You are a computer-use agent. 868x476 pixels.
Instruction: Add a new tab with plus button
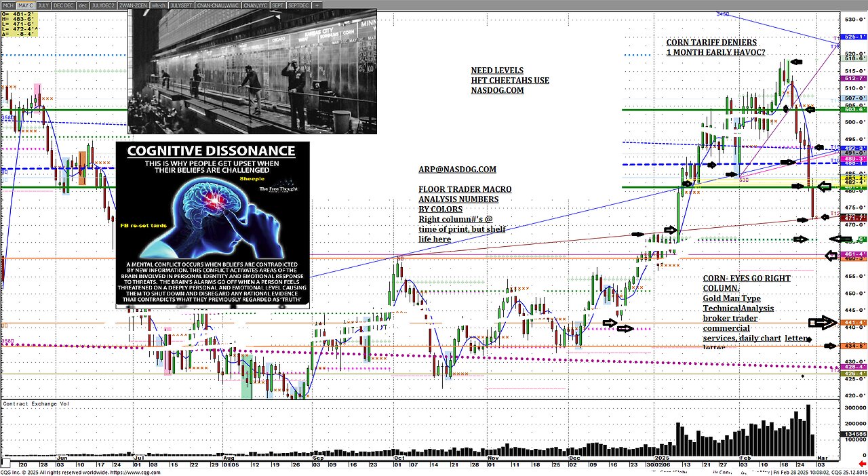(x=317, y=5)
